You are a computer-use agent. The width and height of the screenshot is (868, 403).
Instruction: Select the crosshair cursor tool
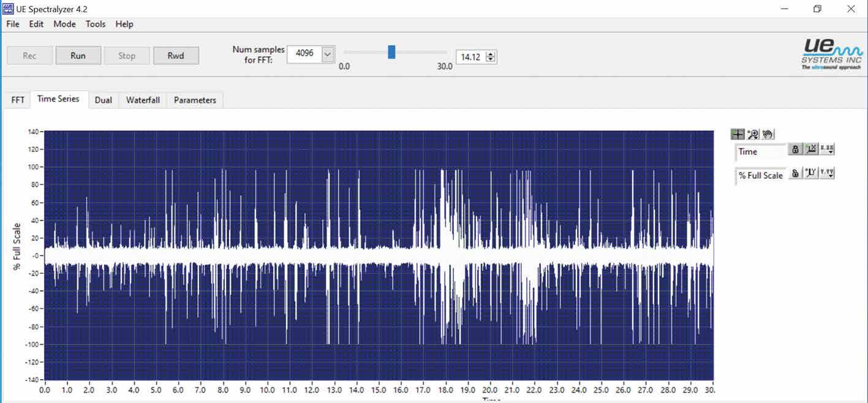point(738,134)
